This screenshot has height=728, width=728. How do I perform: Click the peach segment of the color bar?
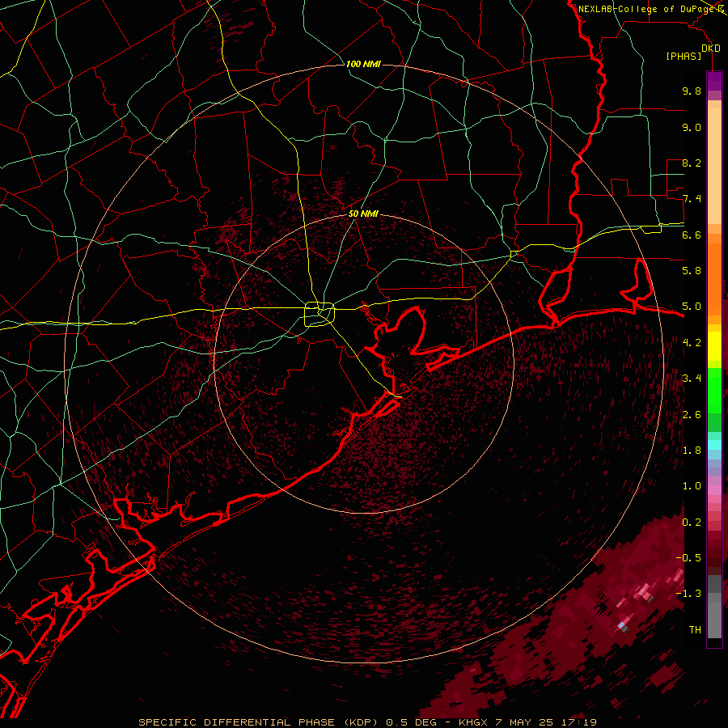pyautogui.click(x=714, y=167)
